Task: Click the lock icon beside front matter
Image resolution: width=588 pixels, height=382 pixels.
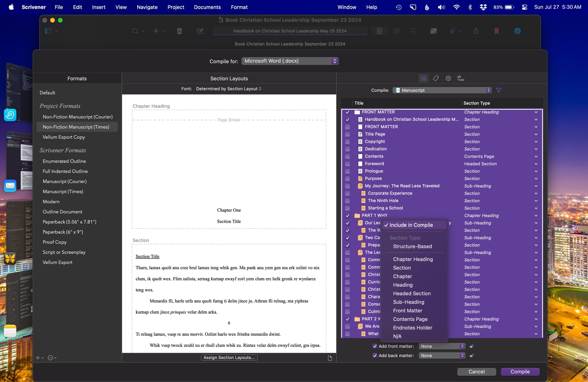Action: tap(472, 346)
